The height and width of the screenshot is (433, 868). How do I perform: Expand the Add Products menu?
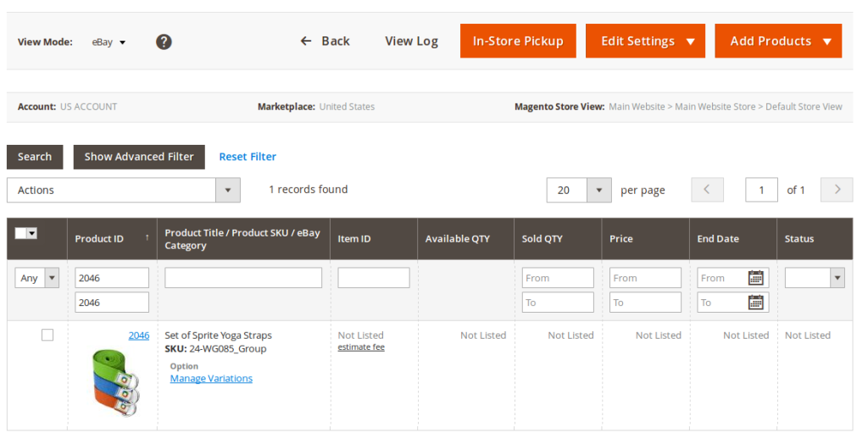point(778,41)
